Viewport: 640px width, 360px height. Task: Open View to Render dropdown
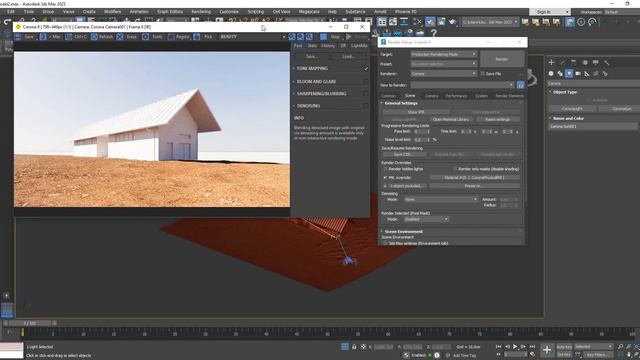(x=462, y=85)
